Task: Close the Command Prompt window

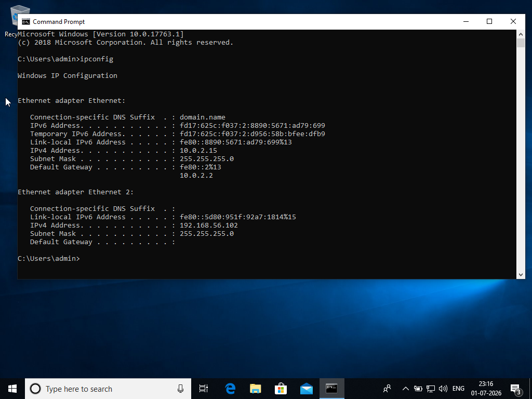Action: [x=513, y=22]
